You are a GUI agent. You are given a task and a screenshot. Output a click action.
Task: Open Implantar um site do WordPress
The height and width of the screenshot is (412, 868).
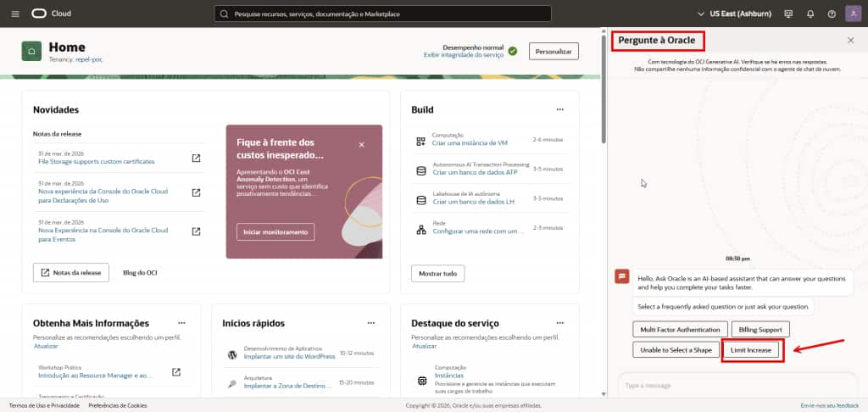(x=290, y=357)
